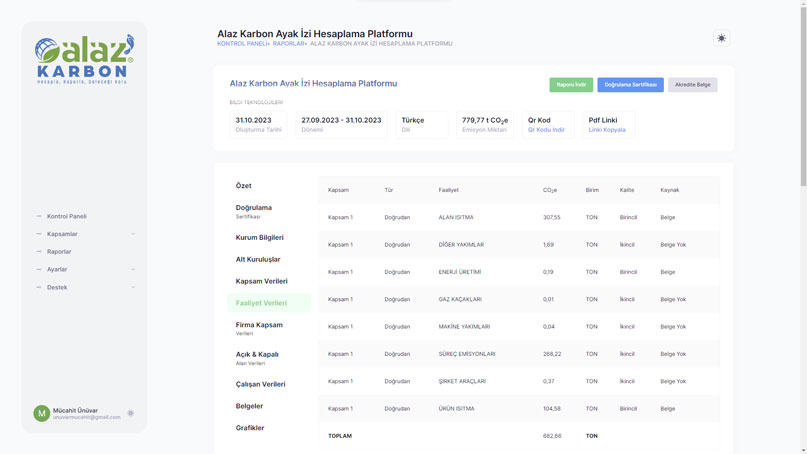Go to RAPORLAR breadcrumb
Image resolution: width=807 pixels, height=454 pixels.
point(288,44)
